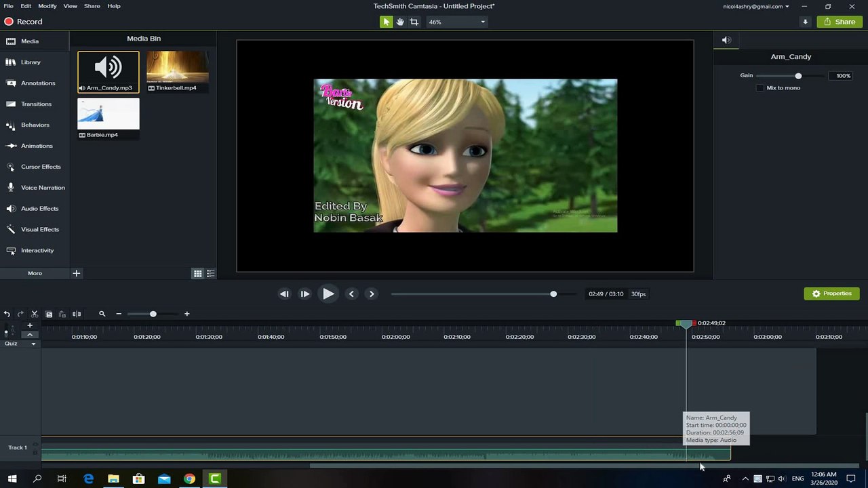Image resolution: width=868 pixels, height=488 pixels.
Task: Zoom in the timeline with plus
Action: tap(187, 314)
